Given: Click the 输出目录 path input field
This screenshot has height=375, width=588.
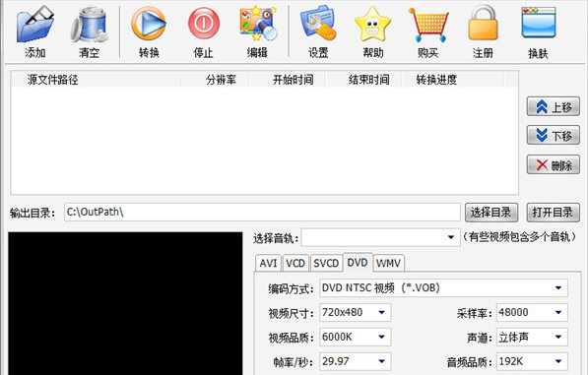Looking at the screenshot, I should pyautogui.click(x=262, y=212).
